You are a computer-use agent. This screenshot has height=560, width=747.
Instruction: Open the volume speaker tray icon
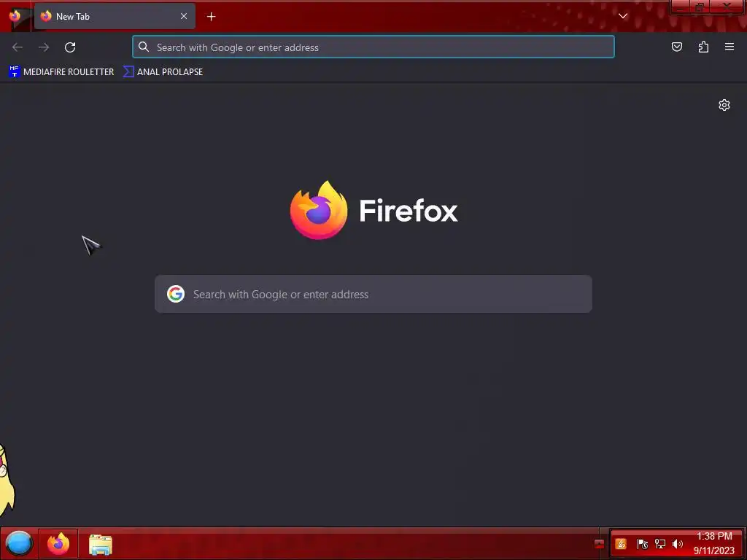(678, 544)
